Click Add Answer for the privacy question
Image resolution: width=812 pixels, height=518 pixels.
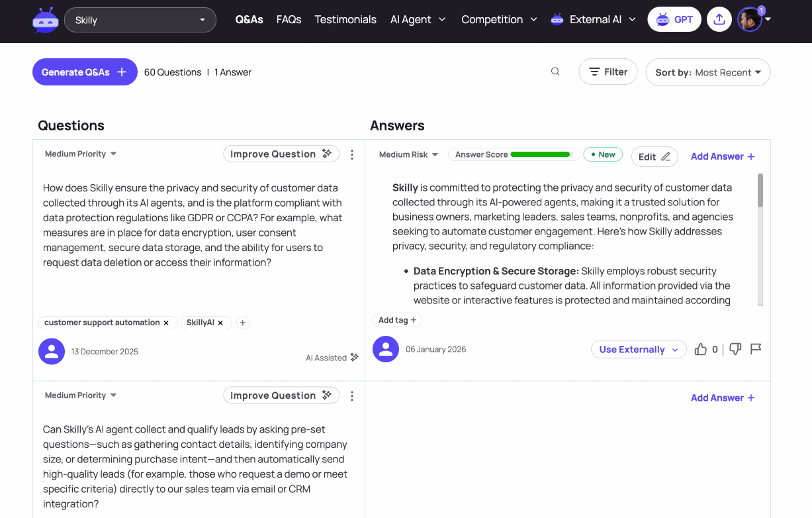(723, 156)
